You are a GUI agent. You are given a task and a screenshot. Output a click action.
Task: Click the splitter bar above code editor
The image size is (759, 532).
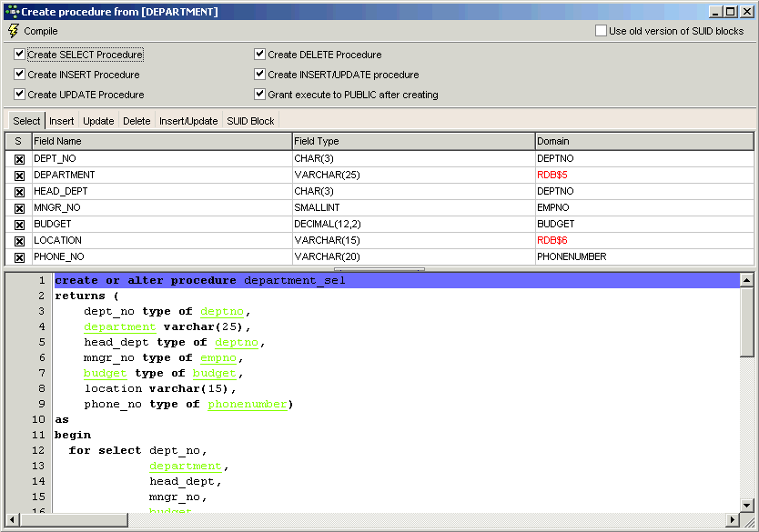[x=379, y=269]
